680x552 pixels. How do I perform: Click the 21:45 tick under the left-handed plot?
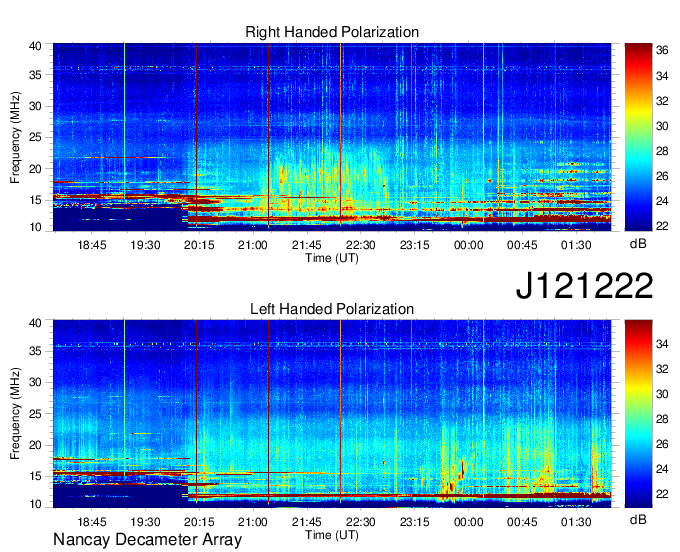pos(307,522)
